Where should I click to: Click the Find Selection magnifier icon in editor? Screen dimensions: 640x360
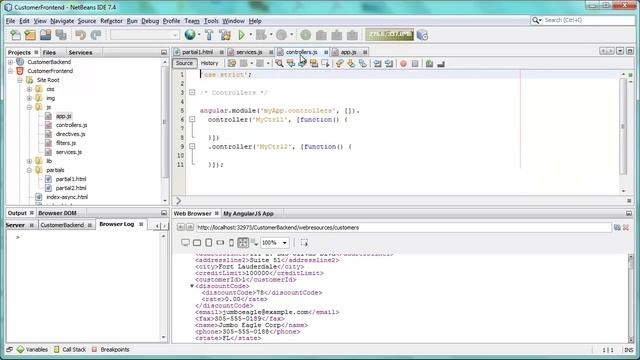pos(279,63)
